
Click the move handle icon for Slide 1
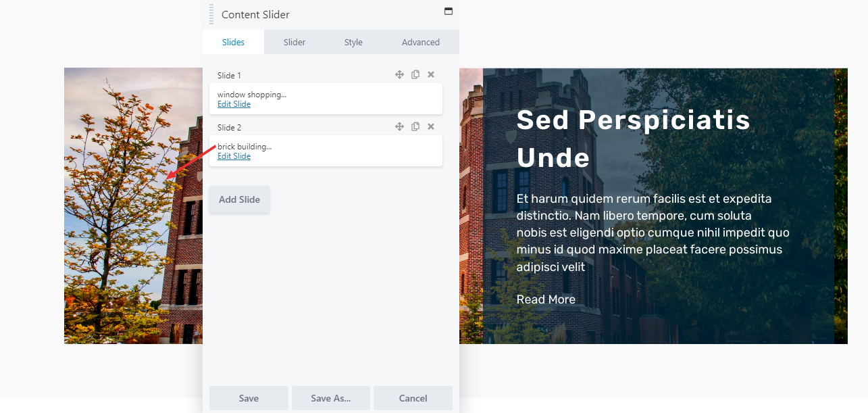(x=399, y=74)
